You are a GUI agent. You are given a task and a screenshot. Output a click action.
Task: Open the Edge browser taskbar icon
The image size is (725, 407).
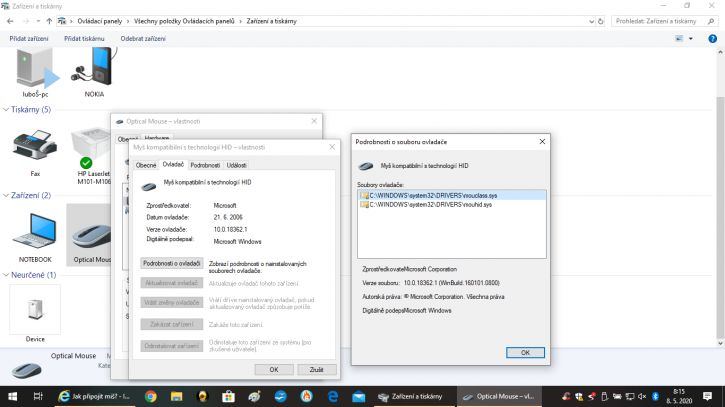point(332,396)
